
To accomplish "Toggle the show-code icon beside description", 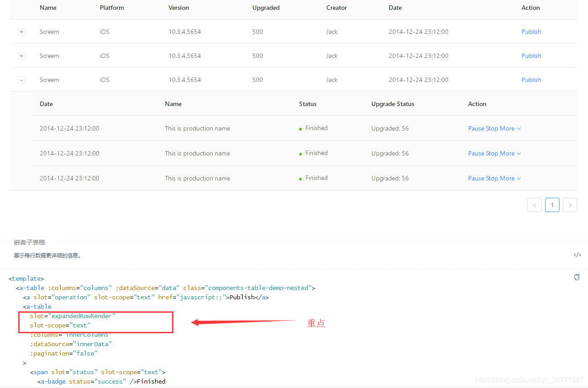I will [577, 255].
